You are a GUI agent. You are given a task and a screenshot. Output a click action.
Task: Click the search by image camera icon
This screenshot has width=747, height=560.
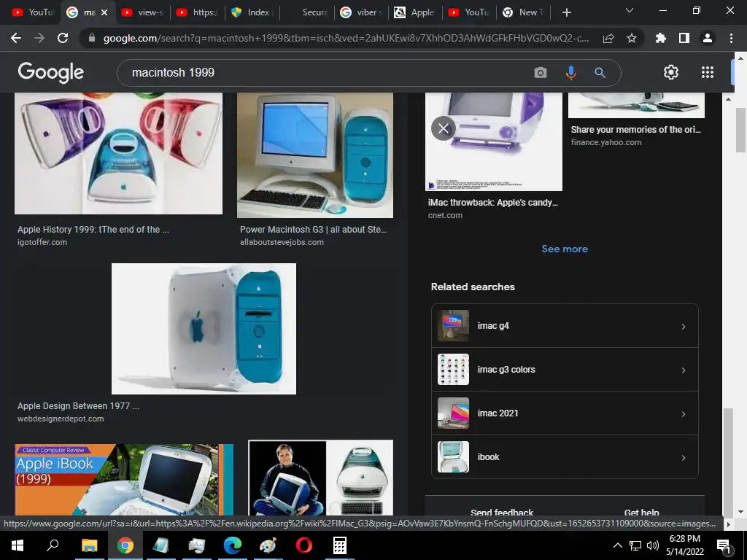tap(541, 72)
